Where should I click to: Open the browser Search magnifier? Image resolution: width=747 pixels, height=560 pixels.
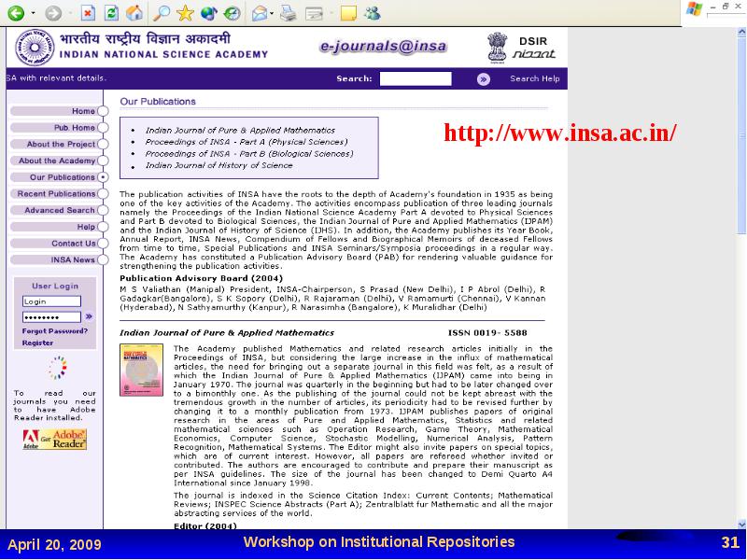(161, 13)
